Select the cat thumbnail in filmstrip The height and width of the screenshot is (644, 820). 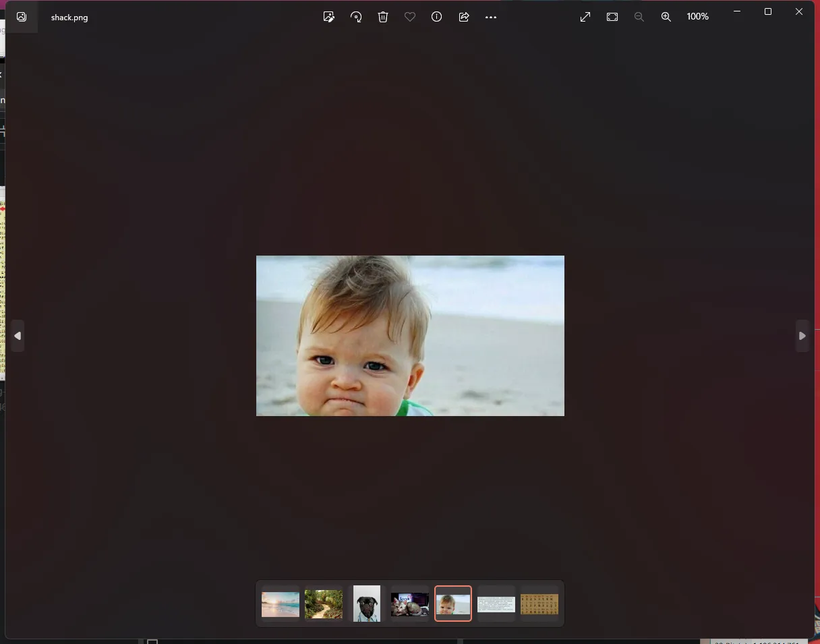coord(410,604)
